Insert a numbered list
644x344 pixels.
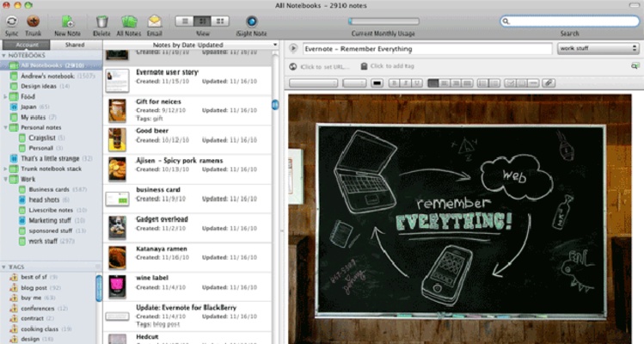pos(494,83)
